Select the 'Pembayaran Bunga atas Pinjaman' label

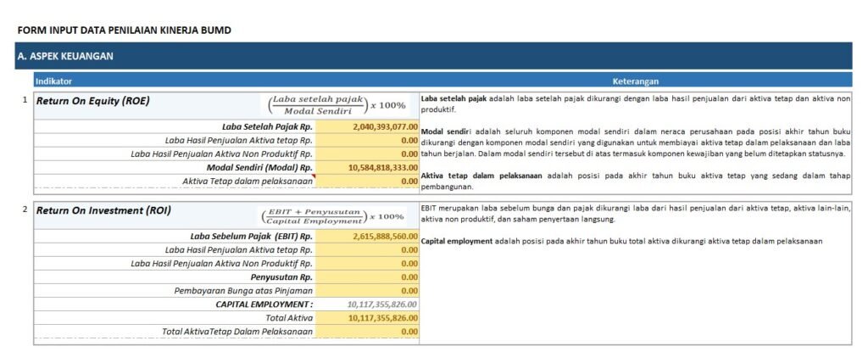click(x=243, y=291)
